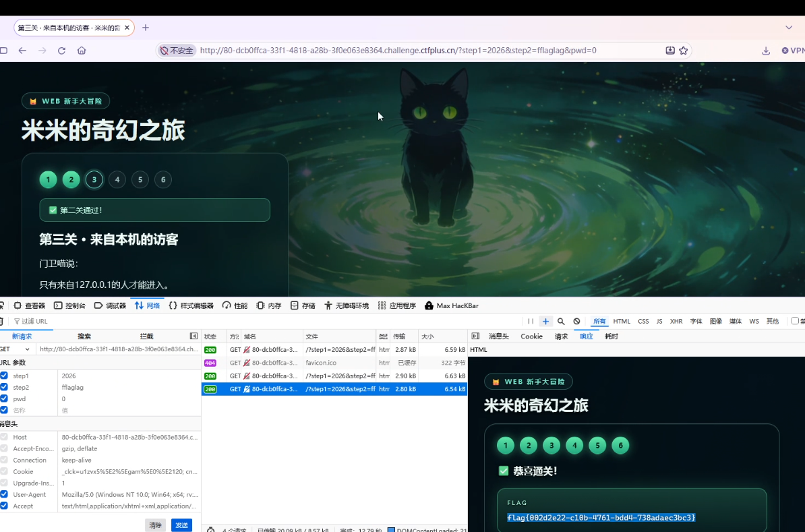Go back using the browser back arrow
Viewport: 805px width, 532px height.
pyautogui.click(x=22, y=51)
